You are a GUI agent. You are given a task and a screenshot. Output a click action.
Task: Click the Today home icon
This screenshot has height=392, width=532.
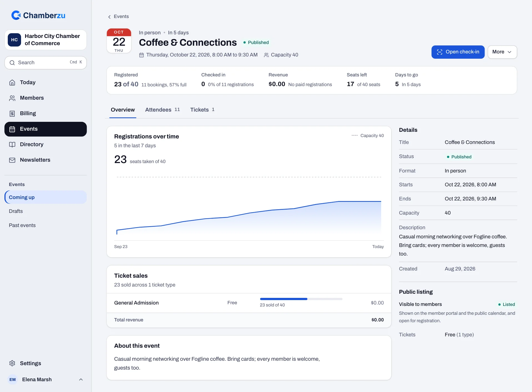click(12, 82)
